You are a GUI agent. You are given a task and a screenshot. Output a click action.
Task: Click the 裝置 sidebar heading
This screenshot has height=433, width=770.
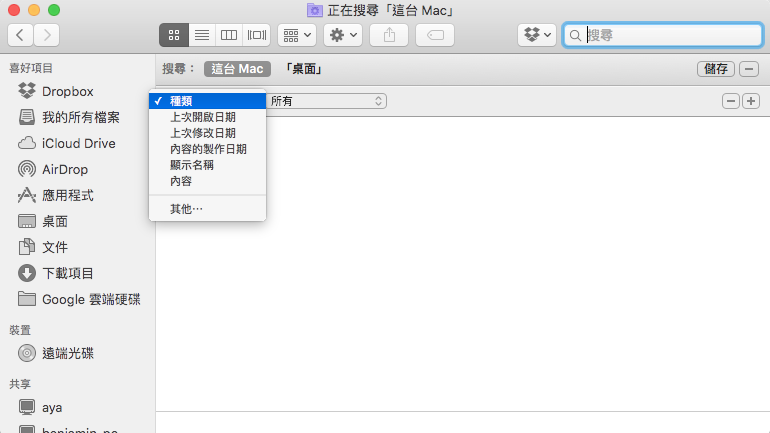(20, 330)
